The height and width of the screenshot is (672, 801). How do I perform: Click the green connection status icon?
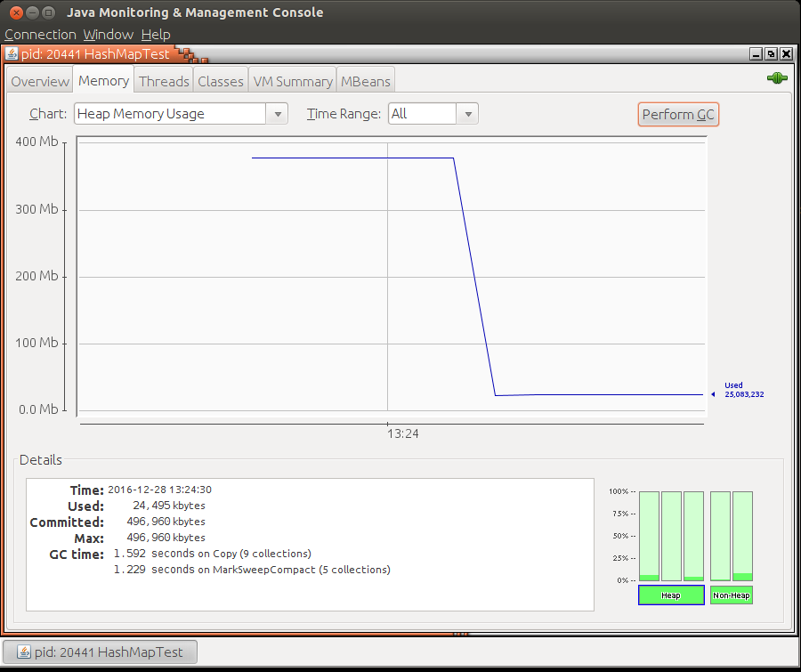click(x=777, y=78)
